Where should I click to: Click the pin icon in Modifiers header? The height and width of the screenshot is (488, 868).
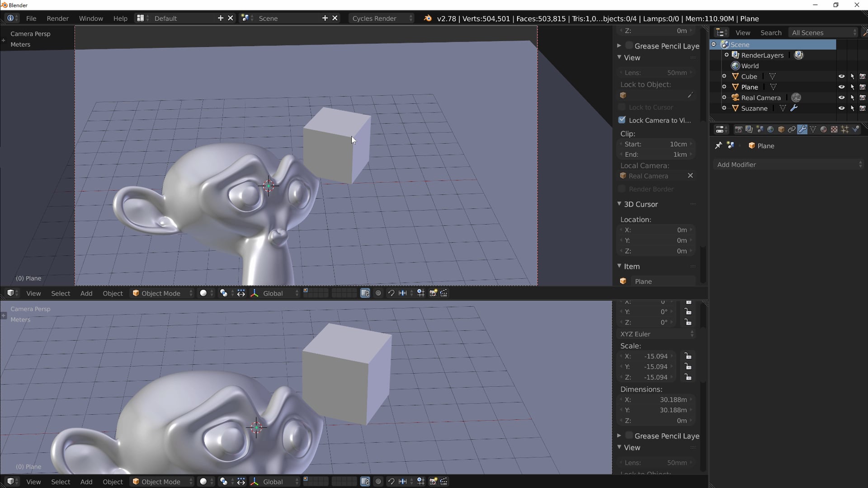718,145
